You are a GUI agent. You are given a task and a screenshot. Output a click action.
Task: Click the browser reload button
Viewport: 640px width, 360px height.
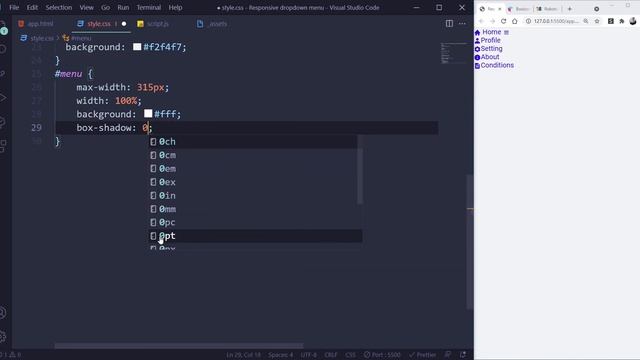point(504,21)
